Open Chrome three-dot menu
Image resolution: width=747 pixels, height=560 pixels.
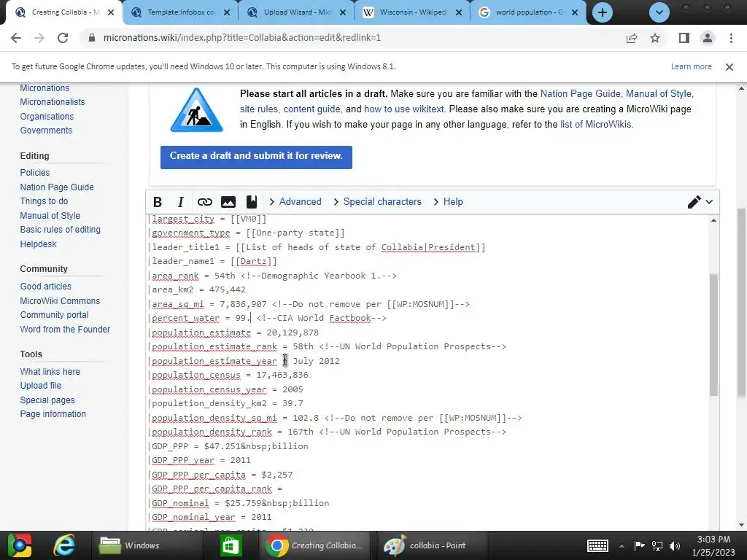point(731,38)
